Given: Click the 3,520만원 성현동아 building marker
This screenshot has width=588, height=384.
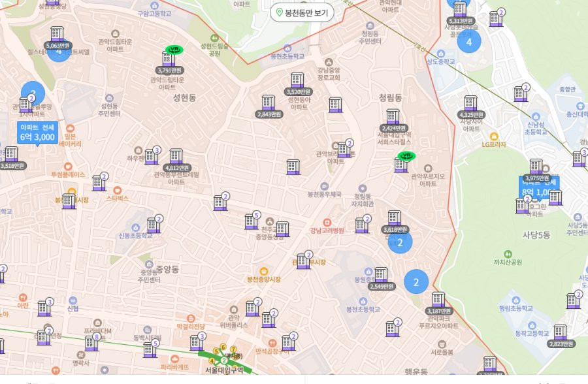Looking at the screenshot, I should (297, 82).
